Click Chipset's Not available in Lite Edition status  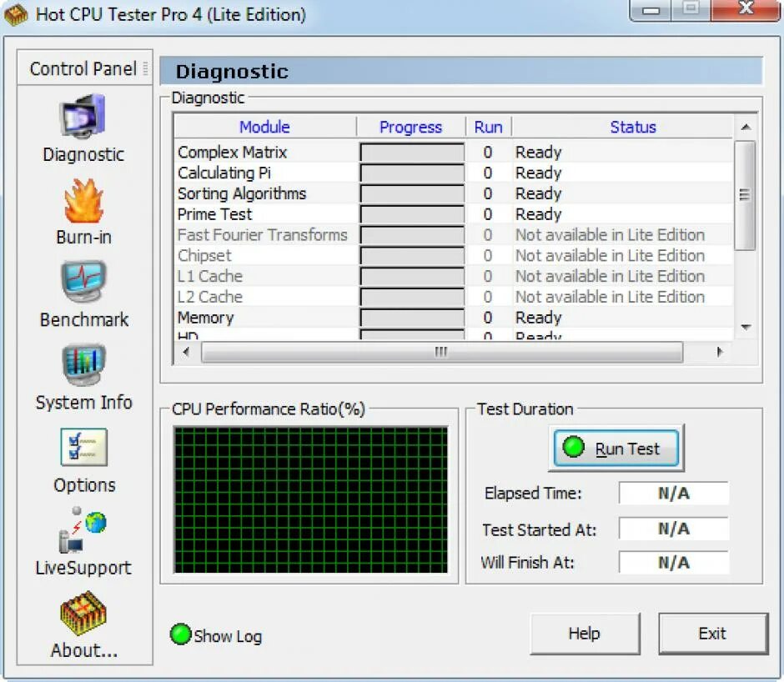click(x=610, y=255)
